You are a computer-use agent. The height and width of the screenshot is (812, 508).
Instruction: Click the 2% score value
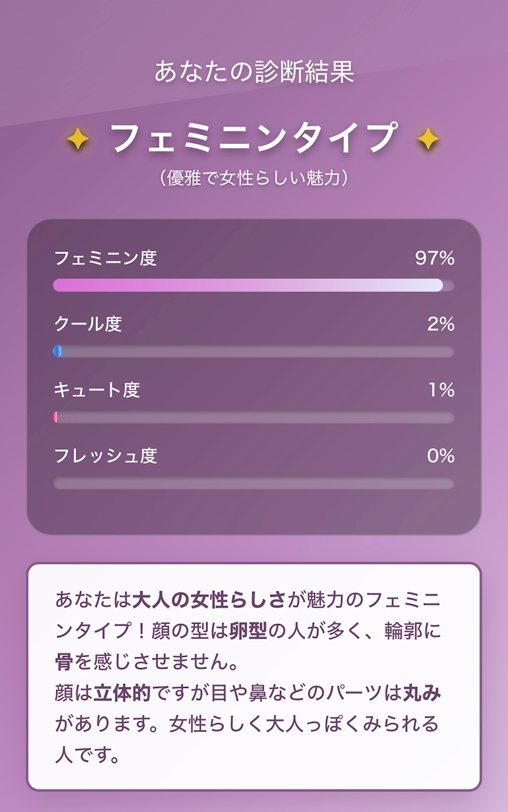(440, 324)
